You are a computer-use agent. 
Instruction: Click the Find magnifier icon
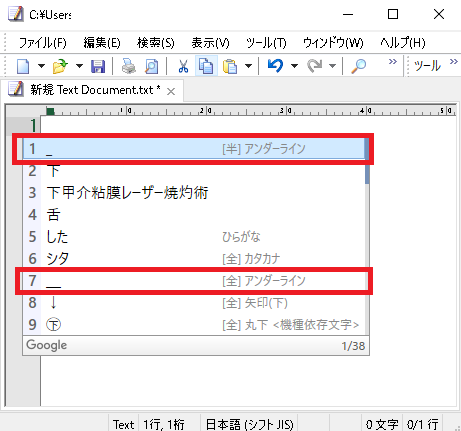click(359, 66)
